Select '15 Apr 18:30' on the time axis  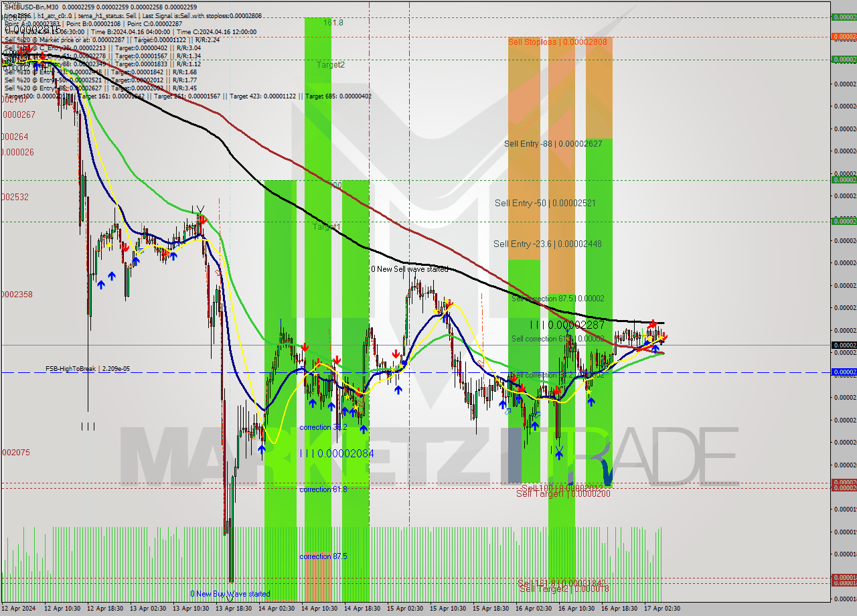coord(490,609)
